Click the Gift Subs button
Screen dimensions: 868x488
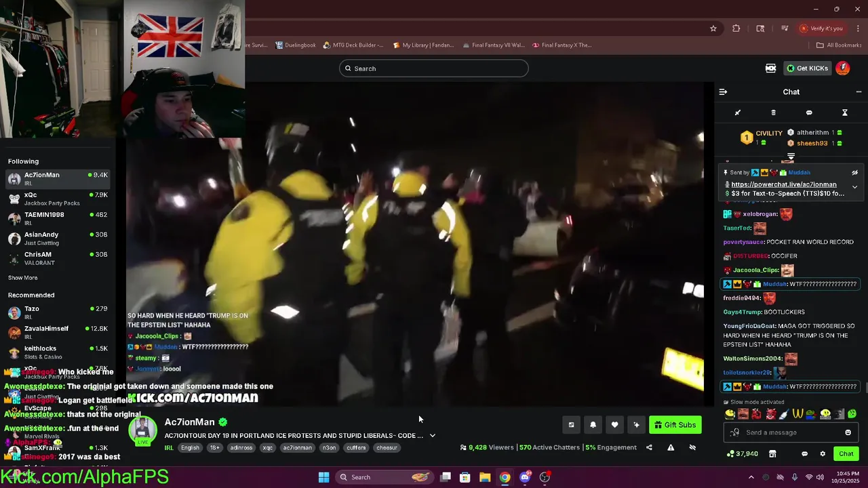click(675, 425)
